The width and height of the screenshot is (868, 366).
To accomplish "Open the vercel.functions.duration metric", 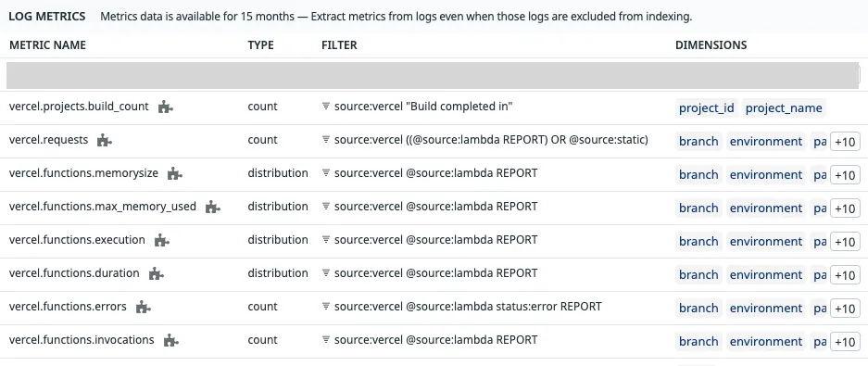I will [74, 273].
